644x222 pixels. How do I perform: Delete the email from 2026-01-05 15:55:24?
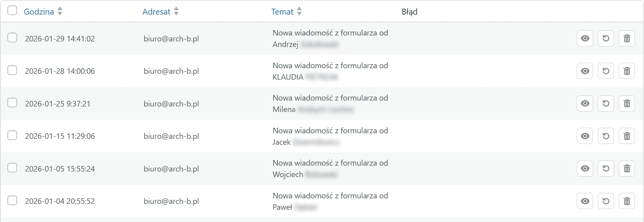pos(627,169)
